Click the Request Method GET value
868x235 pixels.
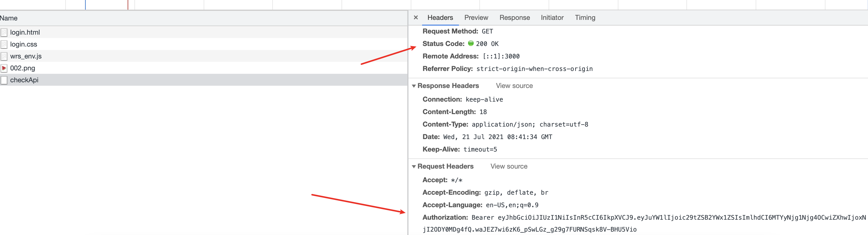[x=487, y=31]
